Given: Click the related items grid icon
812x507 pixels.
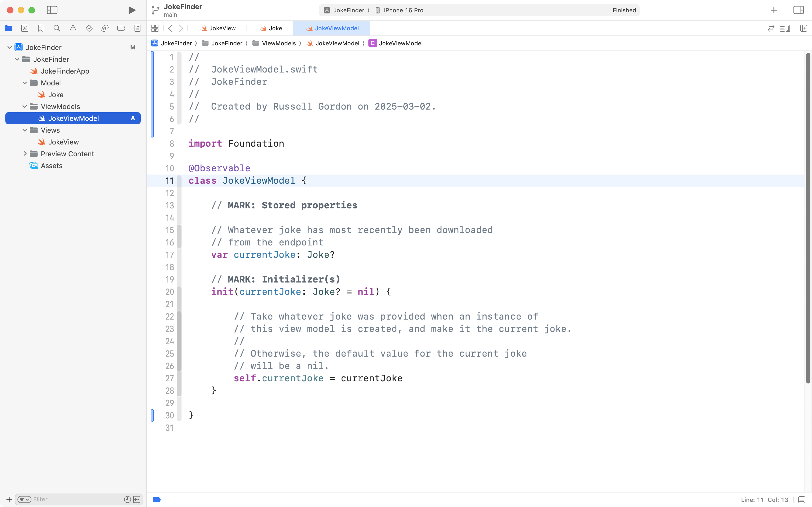Looking at the screenshot, I should (x=155, y=28).
